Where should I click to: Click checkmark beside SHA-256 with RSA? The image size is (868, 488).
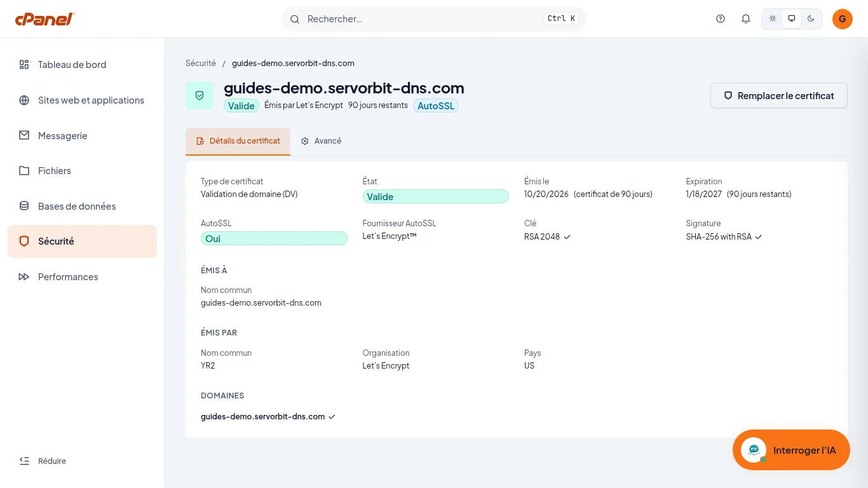(x=759, y=237)
